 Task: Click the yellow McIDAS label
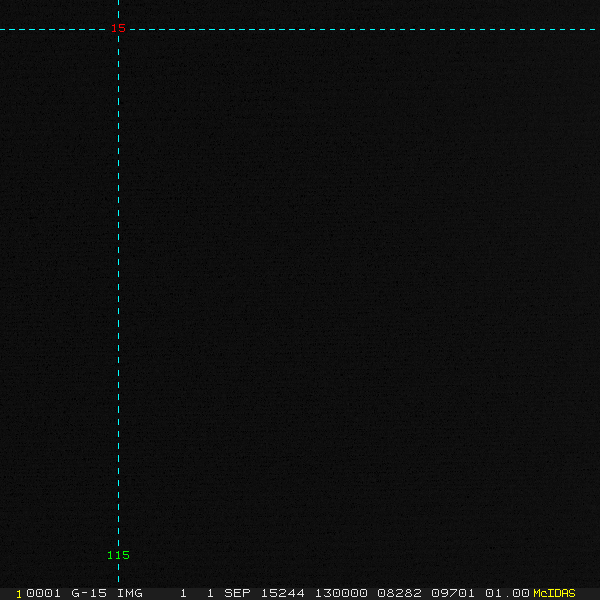[554, 593]
